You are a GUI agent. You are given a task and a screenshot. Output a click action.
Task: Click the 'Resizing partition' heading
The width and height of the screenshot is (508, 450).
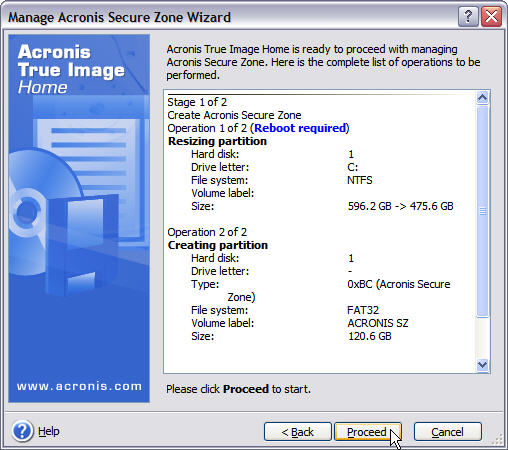point(217,141)
